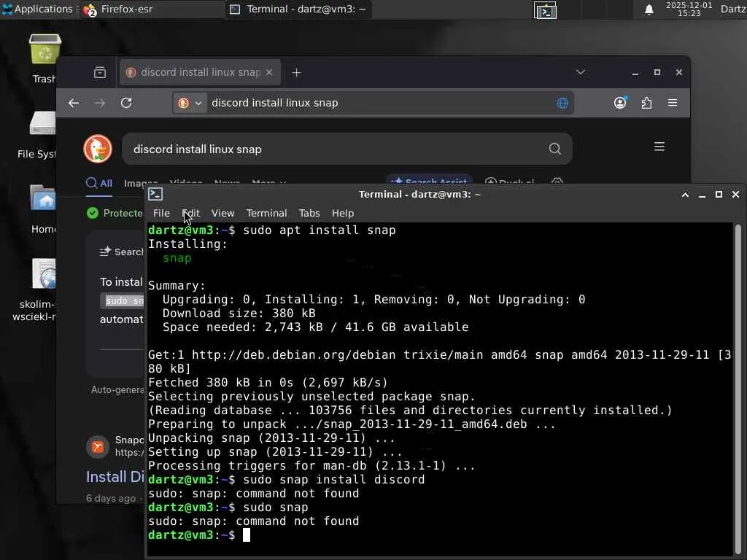747x560 pixels.
Task: Click the 'Download size: 380 kB' line
Action: 239,314
